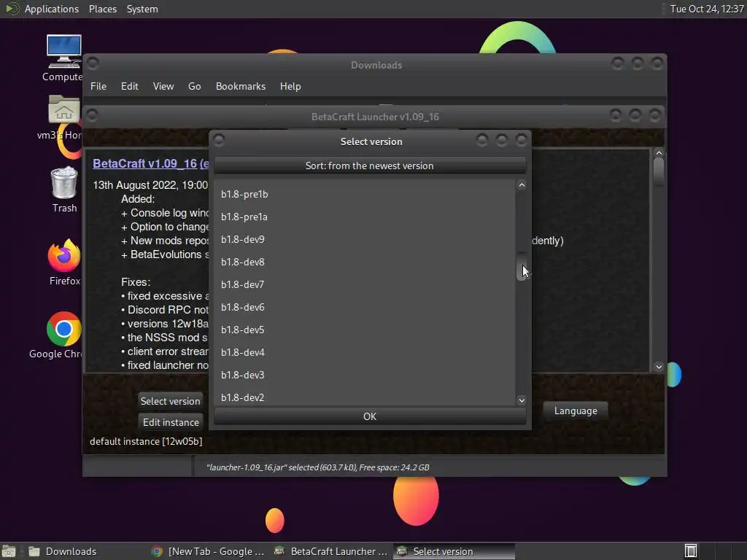The image size is (747, 560).
Task: Click the version list scrollbar thumb
Action: pos(522,267)
